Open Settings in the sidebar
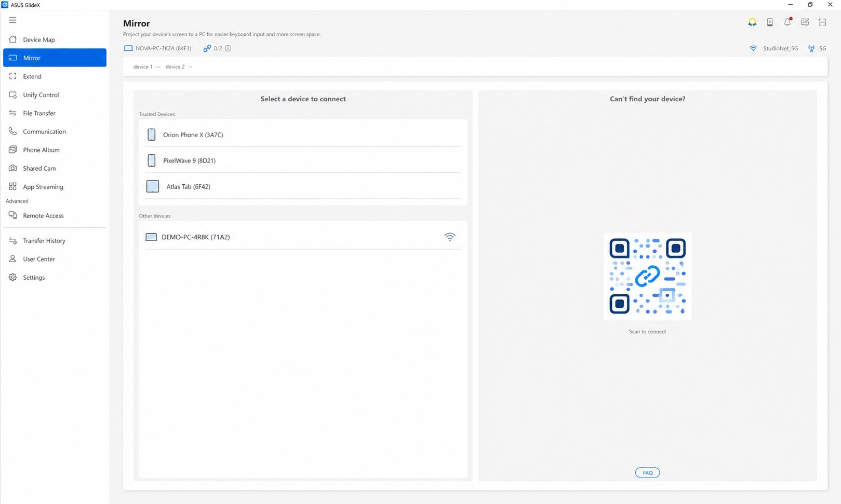841x504 pixels. [x=55, y=278]
